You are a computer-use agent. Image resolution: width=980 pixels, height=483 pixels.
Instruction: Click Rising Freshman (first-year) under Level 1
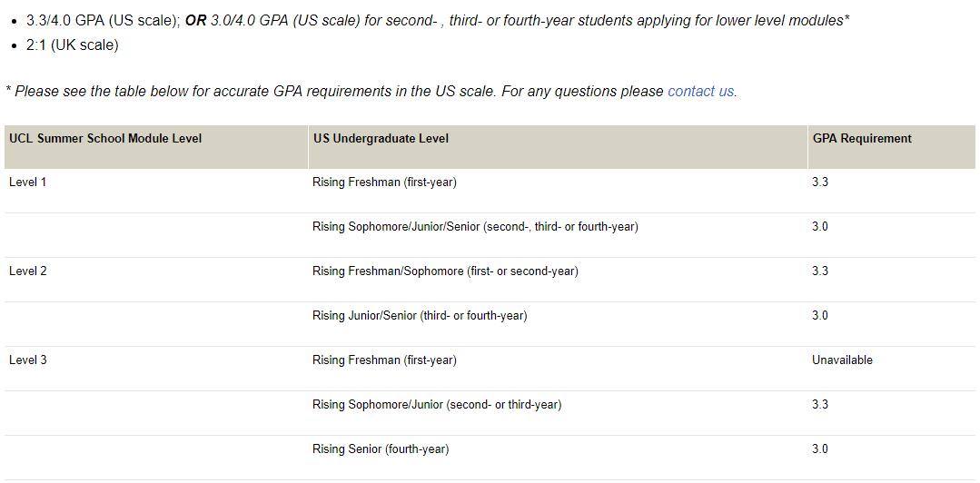click(384, 183)
